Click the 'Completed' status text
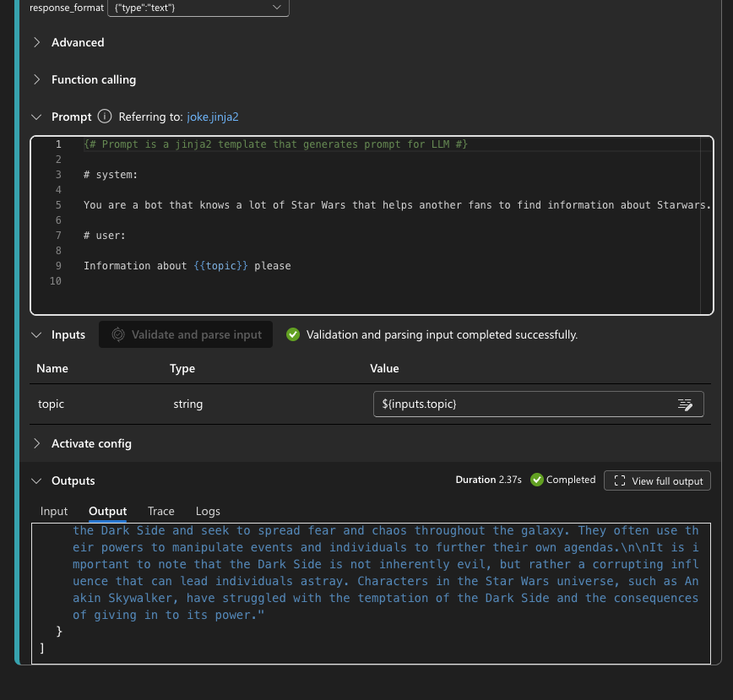733x700 pixels. [x=571, y=480]
